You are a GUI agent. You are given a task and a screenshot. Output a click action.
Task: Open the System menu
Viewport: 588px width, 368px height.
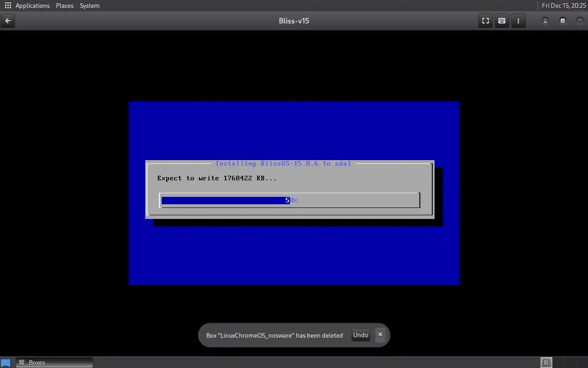pos(90,6)
